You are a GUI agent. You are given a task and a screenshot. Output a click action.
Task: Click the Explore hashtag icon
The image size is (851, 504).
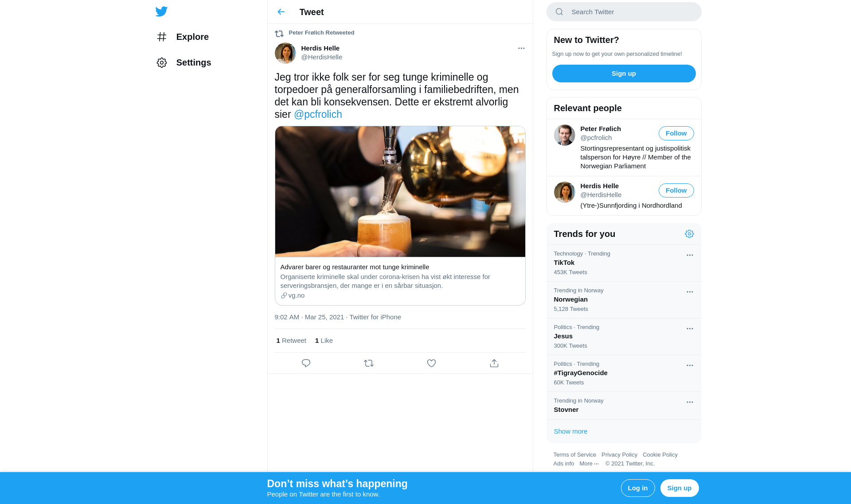coord(162,37)
